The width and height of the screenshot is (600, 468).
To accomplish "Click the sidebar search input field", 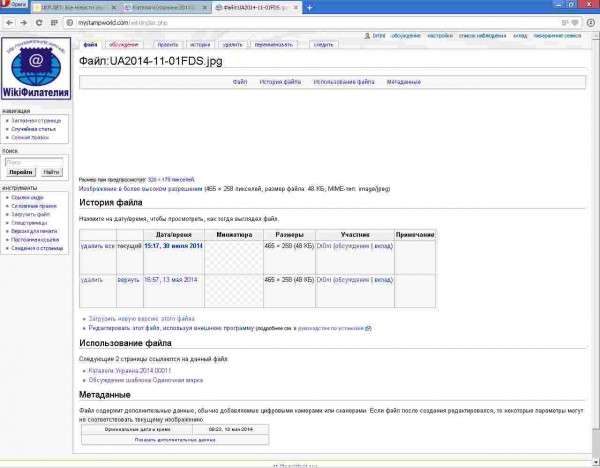I will 34,162.
